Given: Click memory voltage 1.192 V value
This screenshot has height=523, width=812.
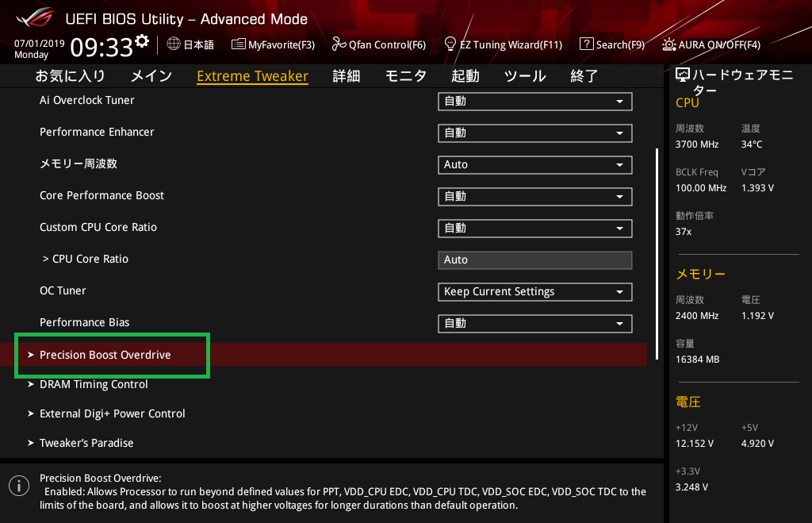Looking at the screenshot, I should [x=757, y=316].
